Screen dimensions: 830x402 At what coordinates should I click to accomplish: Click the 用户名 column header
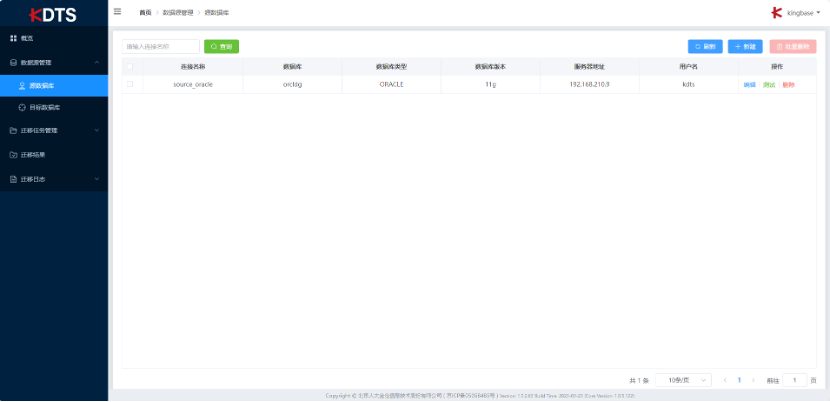689,67
